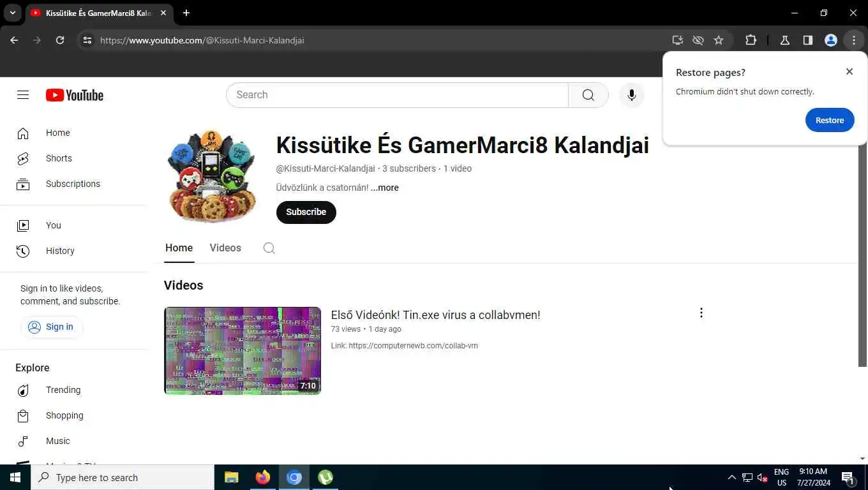Open the Tin.exe video thumbnail
Image resolution: width=868 pixels, height=490 pixels.
click(x=243, y=351)
